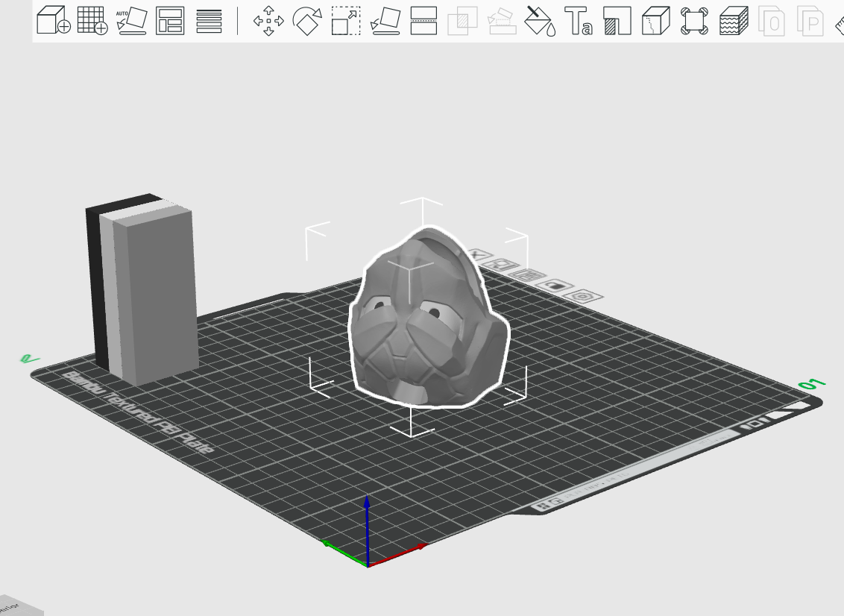Select the grey prime tower block
844x616 pixels.
tap(142, 291)
